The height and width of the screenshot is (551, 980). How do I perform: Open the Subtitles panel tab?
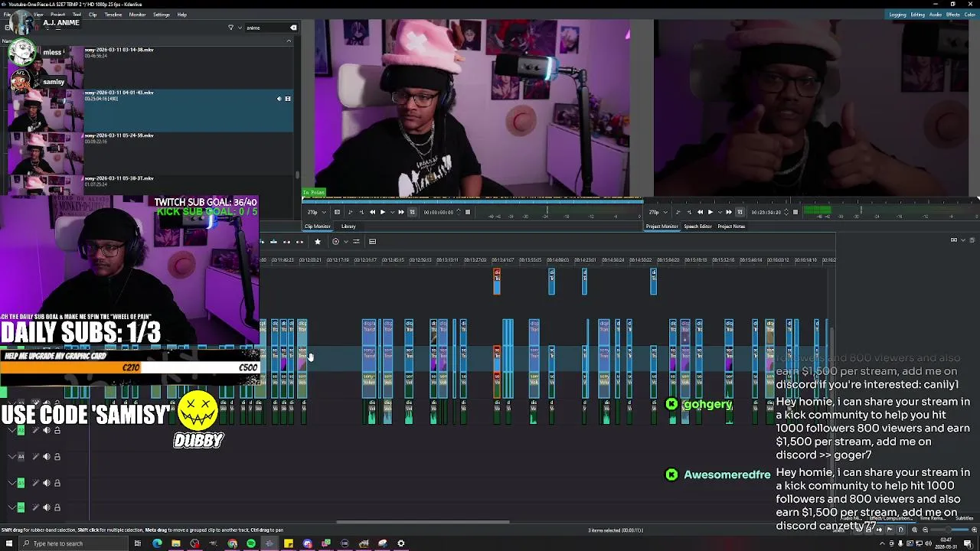964,519
